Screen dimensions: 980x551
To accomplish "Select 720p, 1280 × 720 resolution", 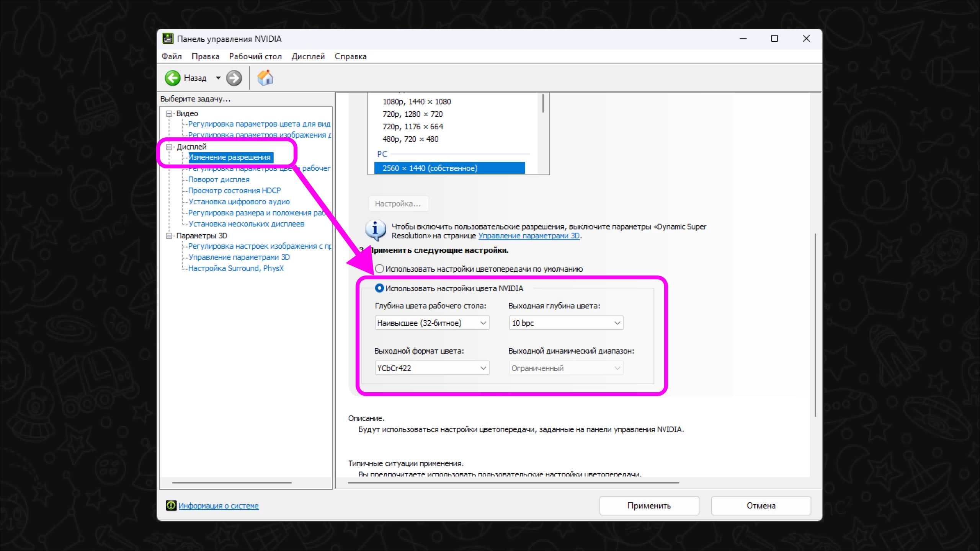I will click(412, 114).
